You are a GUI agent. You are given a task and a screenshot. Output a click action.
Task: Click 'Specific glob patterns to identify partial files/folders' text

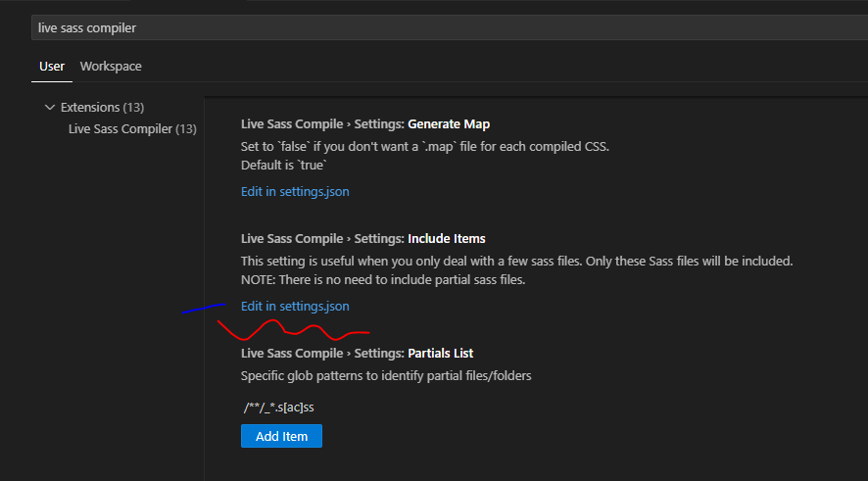click(386, 376)
